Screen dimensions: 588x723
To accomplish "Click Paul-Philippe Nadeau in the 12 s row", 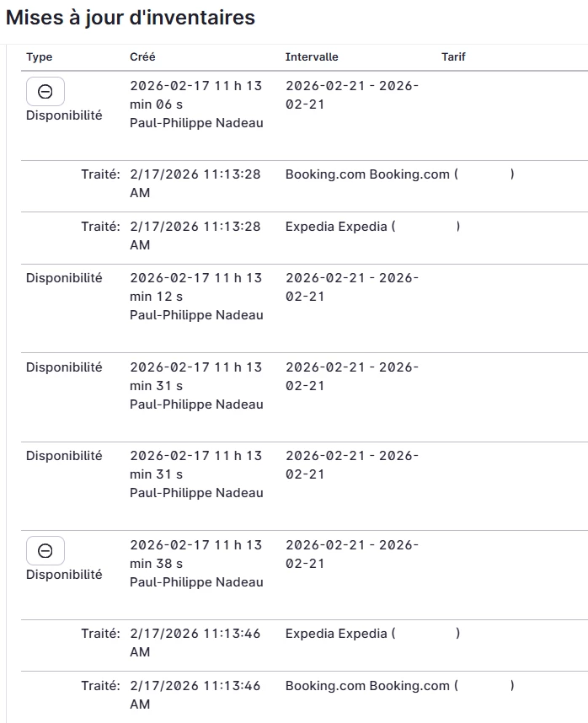I will (x=196, y=315).
